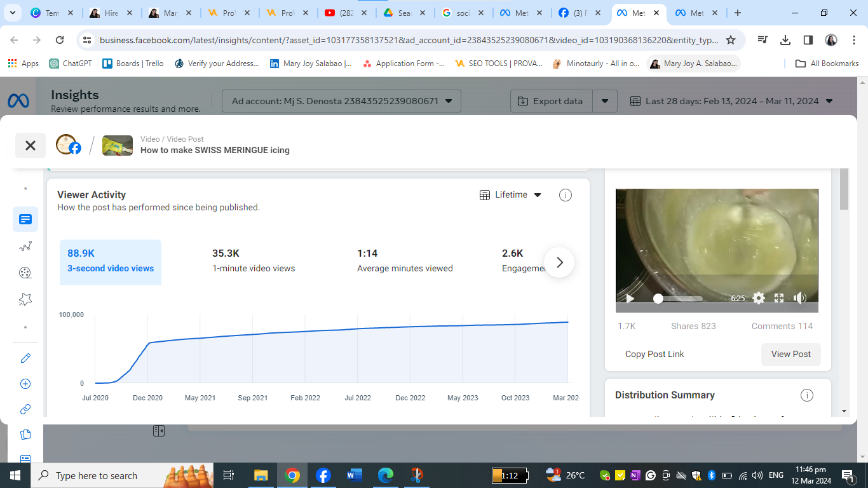Open Facebook app from the taskbar
The image size is (868, 488).
[323, 475]
